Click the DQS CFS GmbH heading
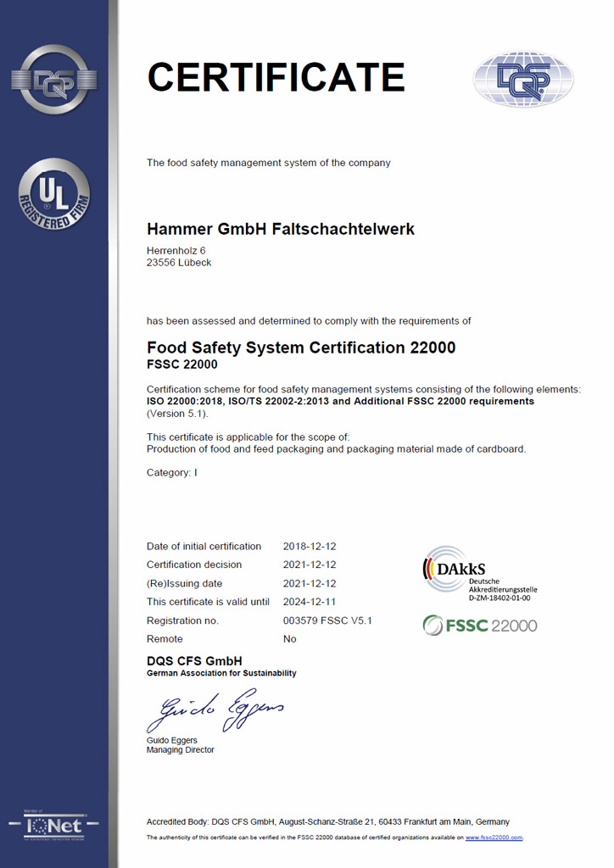This screenshot has height=868, width=614. (x=194, y=661)
